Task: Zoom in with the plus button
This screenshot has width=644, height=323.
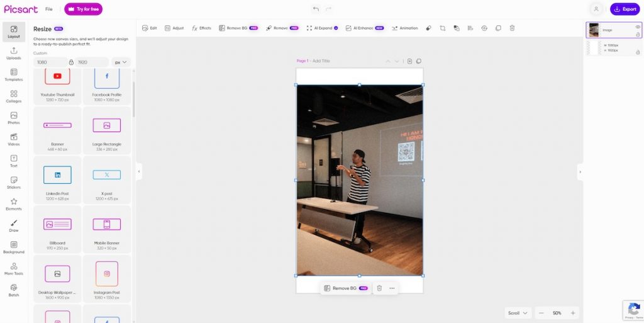Action: click(573, 313)
